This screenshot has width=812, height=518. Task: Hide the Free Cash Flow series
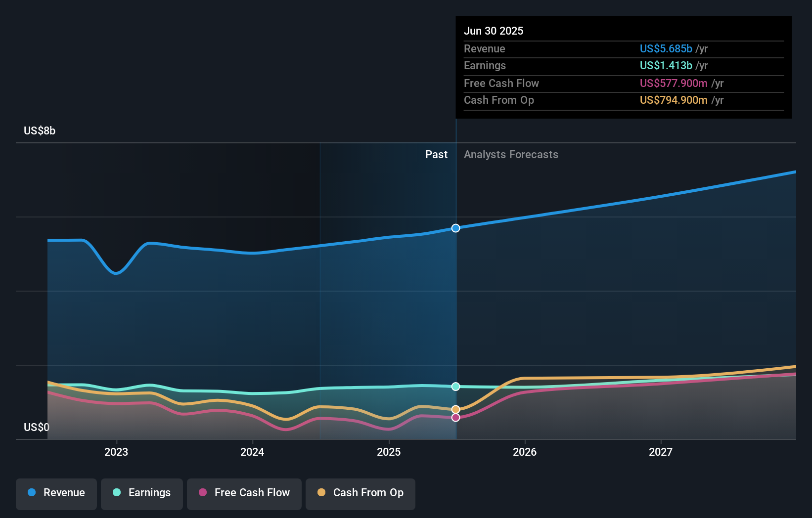244,493
